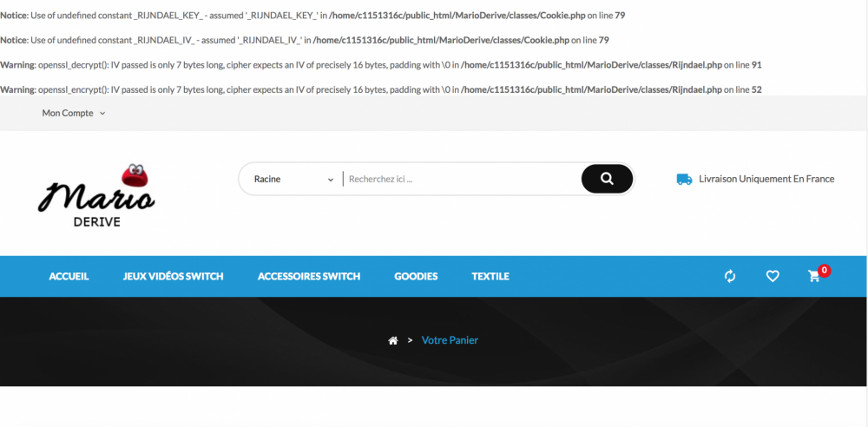
Task: Open the compare refresh arrows icon
Action: click(x=730, y=276)
